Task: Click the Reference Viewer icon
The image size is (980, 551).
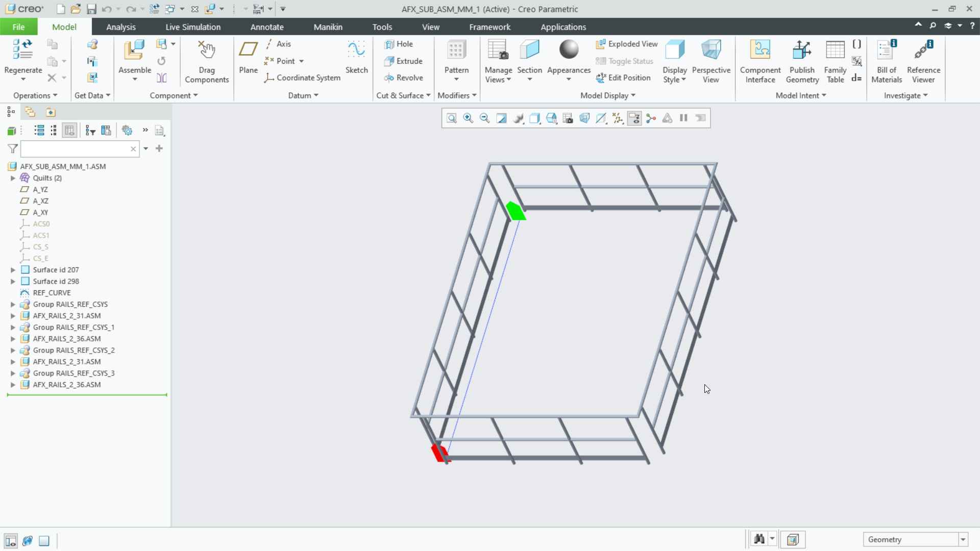Action: point(923,51)
